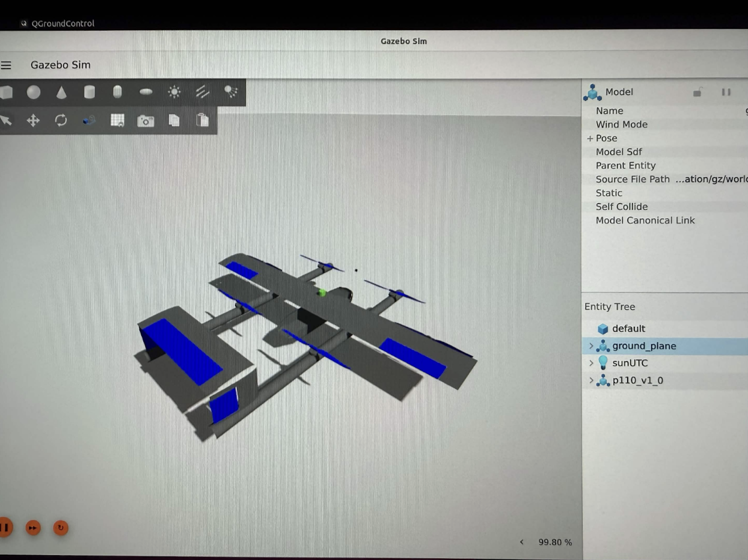
Task: Copy the selected entity
Action: (x=174, y=120)
